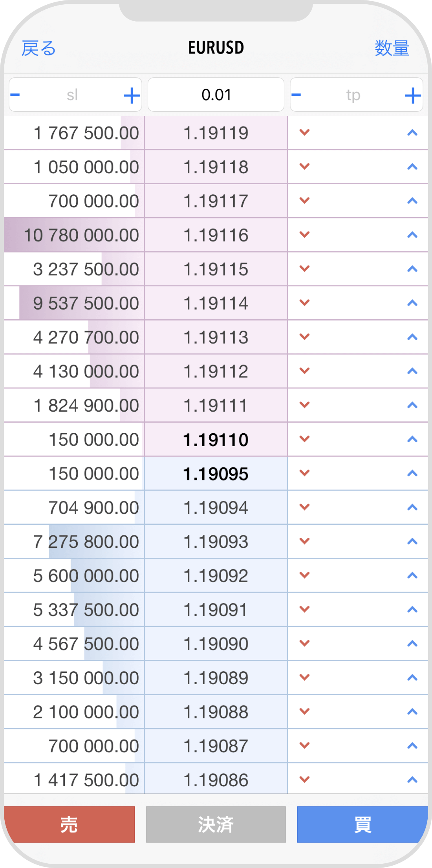Click blue up chevron at 1.19086
This screenshot has height=868, width=432.
[x=412, y=780]
